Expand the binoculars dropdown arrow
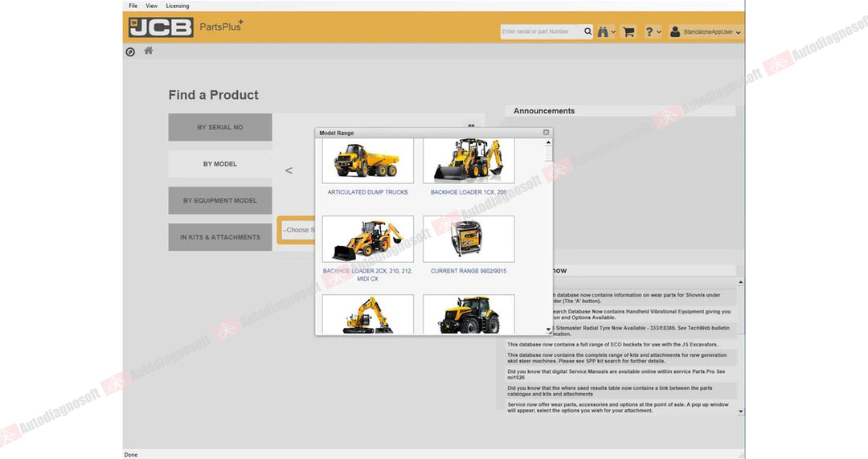This screenshot has width=868, height=459. tap(612, 32)
